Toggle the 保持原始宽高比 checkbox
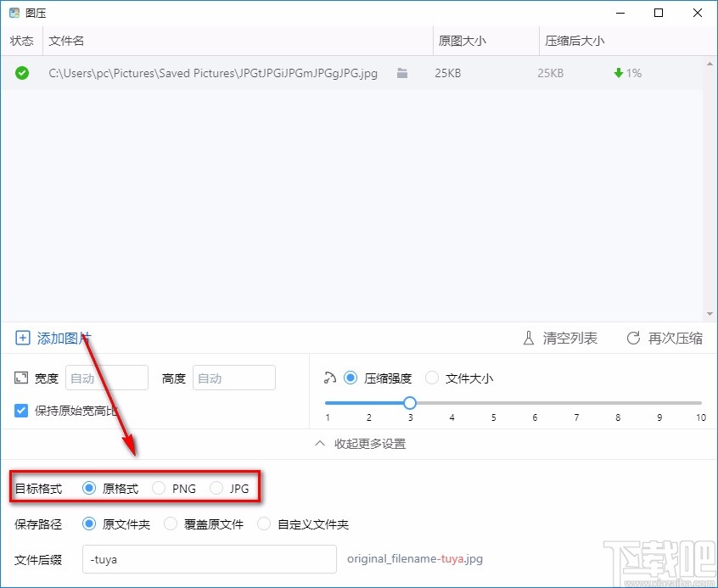The height and width of the screenshot is (588, 718). [20, 411]
